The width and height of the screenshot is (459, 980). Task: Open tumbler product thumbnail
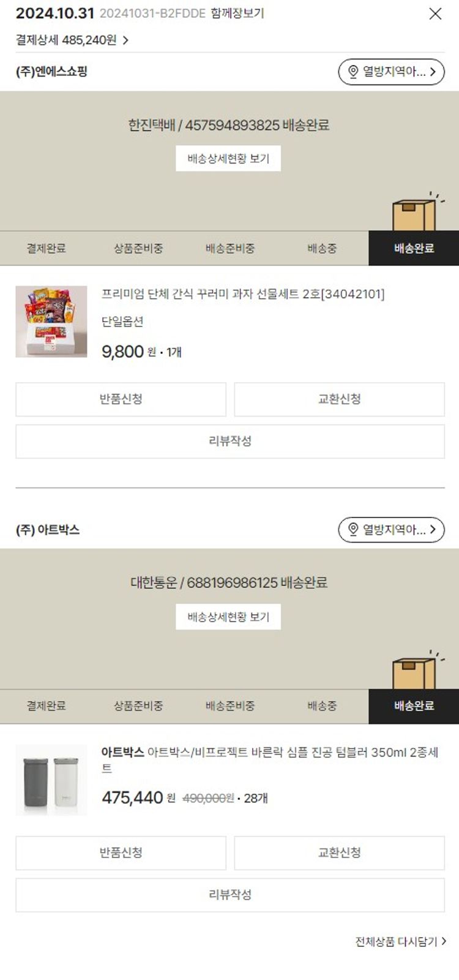coord(51,780)
